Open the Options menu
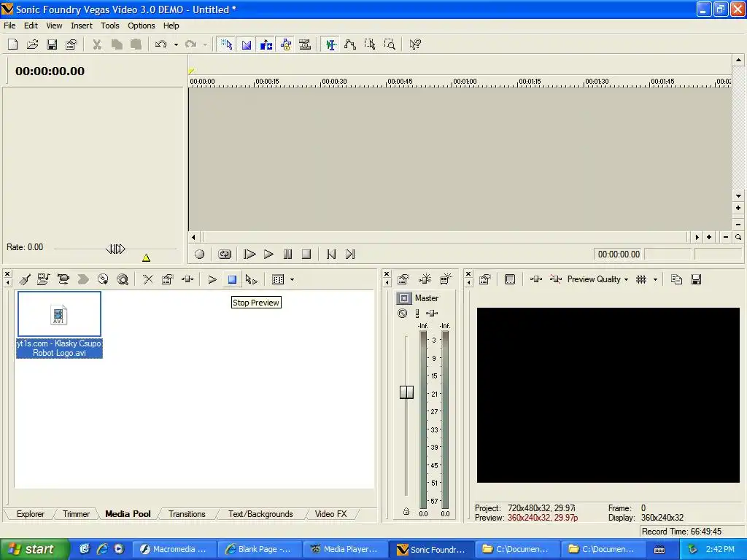The width and height of the screenshot is (747, 560). click(141, 26)
